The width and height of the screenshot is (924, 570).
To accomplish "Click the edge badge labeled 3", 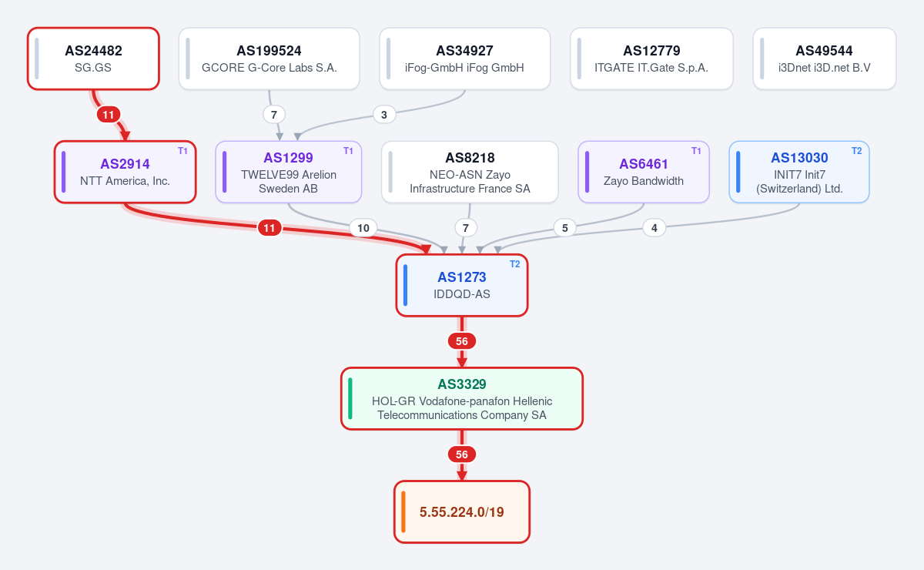I will [x=384, y=115].
